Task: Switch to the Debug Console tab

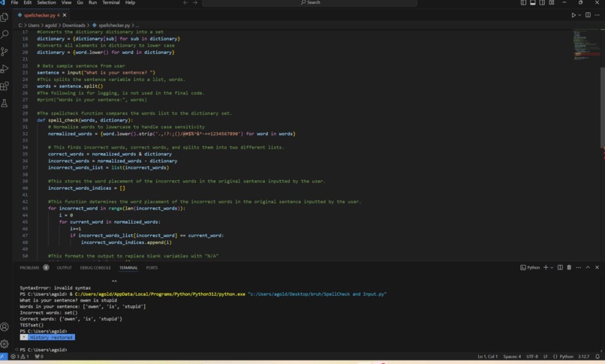Action: (95, 268)
